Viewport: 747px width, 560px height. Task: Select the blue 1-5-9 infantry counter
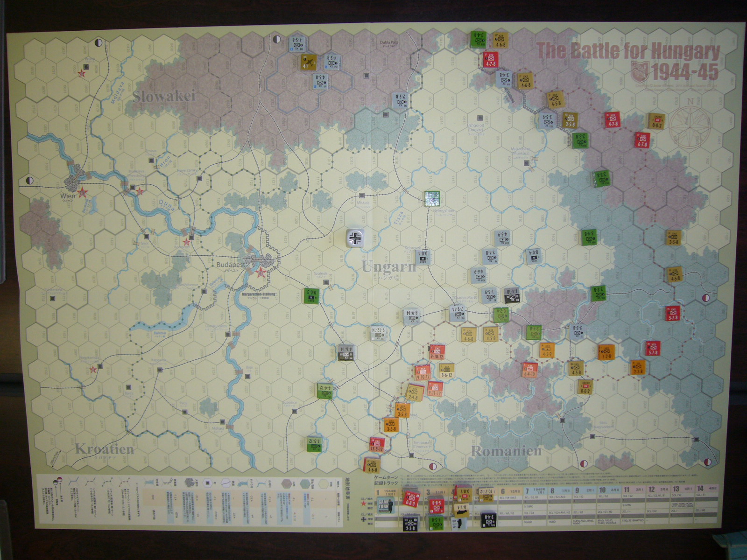click(490, 295)
